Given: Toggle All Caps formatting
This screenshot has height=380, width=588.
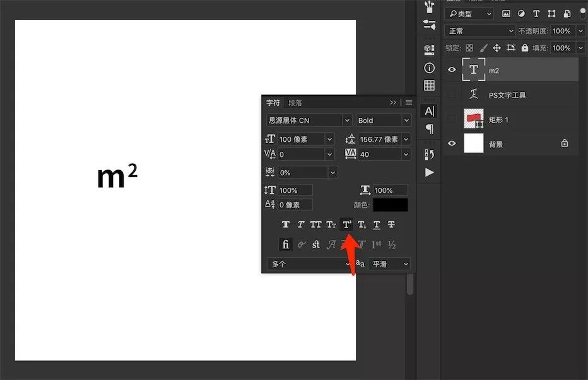Looking at the screenshot, I should tap(316, 224).
